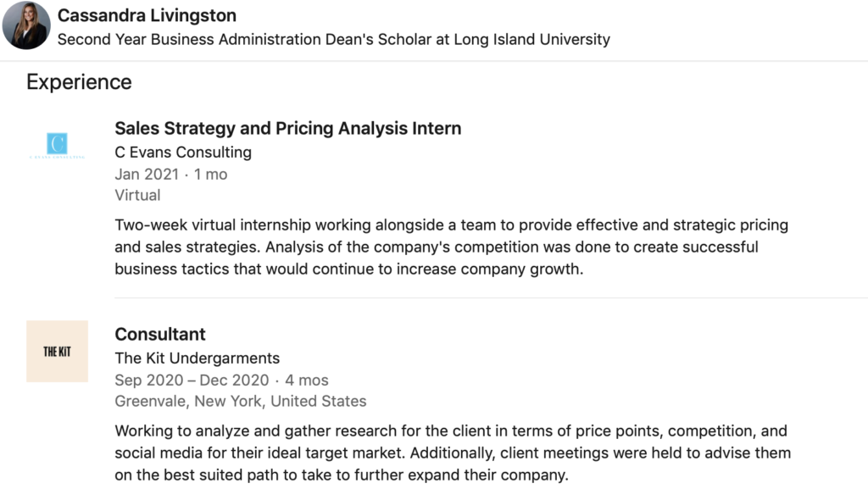Click the Cassandra Livingston name heading
Viewport: 868px width, 500px height.
147,15
